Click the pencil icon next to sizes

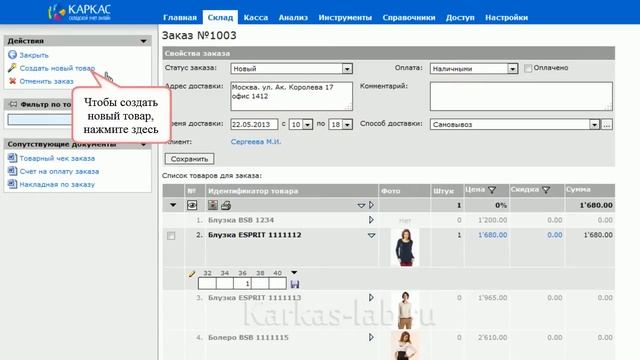click(x=192, y=274)
